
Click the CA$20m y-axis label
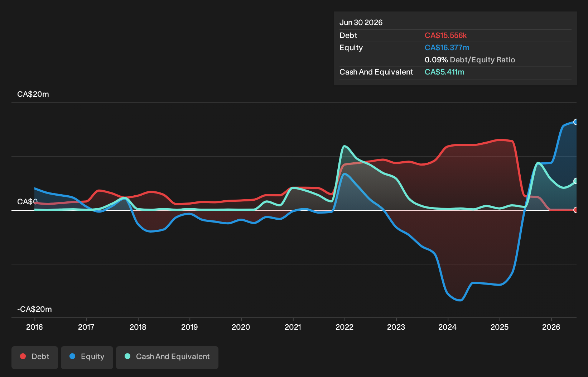pos(33,94)
